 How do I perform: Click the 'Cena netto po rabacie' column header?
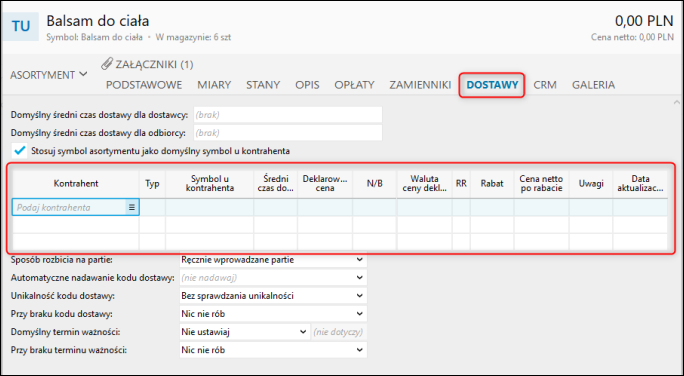pos(541,184)
